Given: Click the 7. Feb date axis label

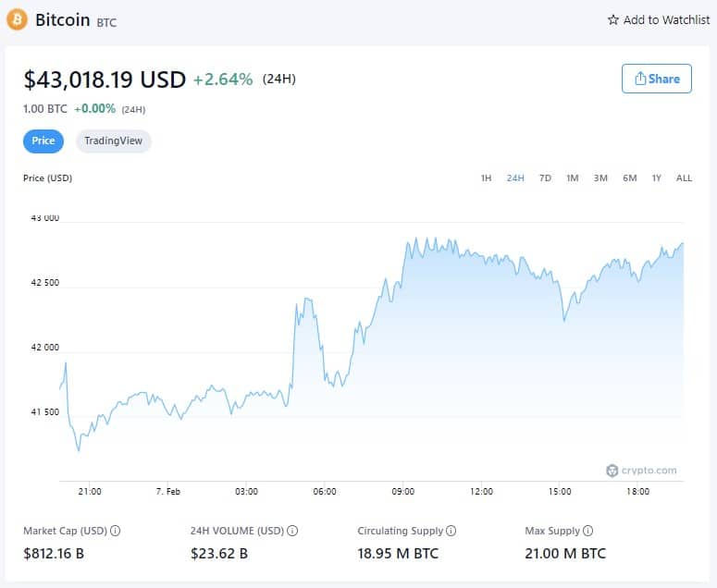Looking at the screenshot, I should coord(167,492).
